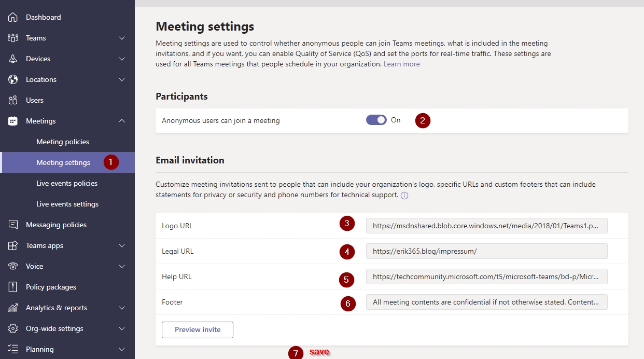Click the Org-wide settings gear icon
Viewport: 644px width, 359px height.
click(13, 328)
